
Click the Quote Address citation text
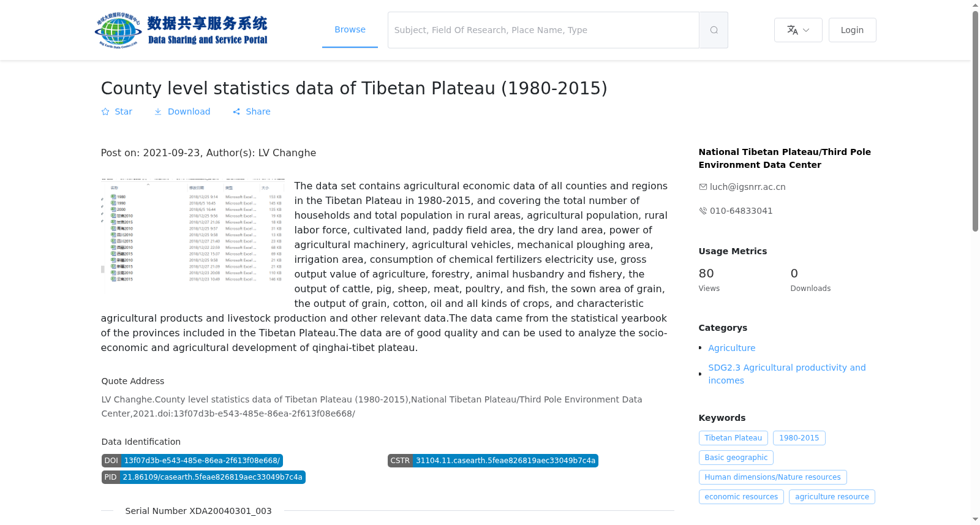tap(372, 406)
